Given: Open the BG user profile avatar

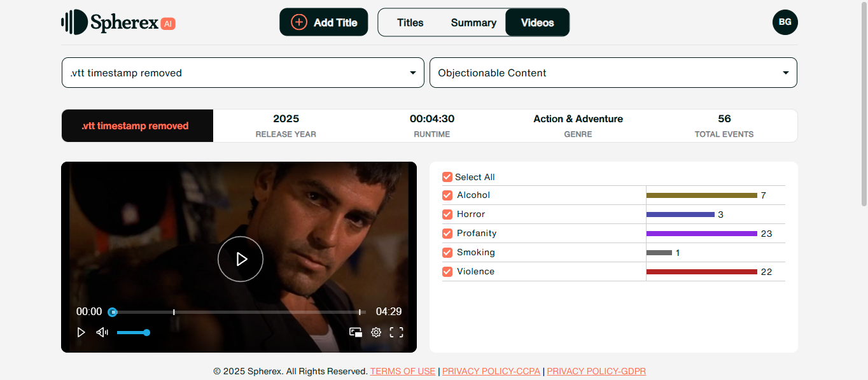Looking at the screenshot, I should pyautogui.click(x=785, y=22).
